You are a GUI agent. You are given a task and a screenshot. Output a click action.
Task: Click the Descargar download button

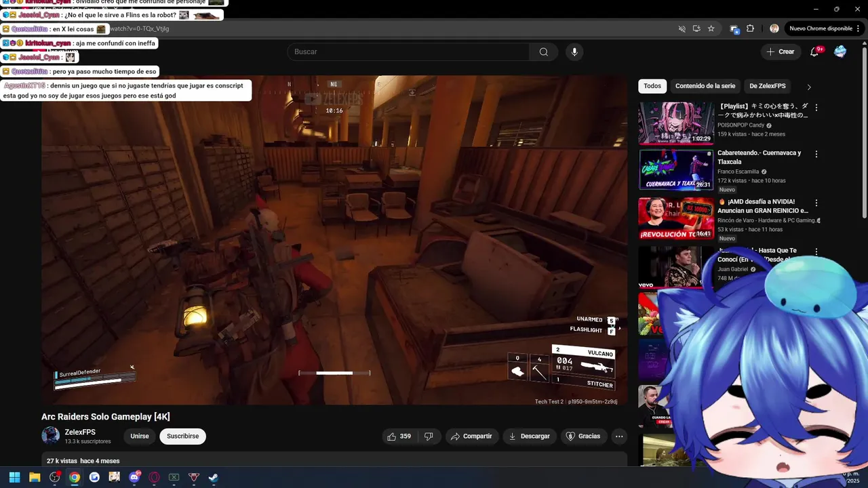pos(530,436)
